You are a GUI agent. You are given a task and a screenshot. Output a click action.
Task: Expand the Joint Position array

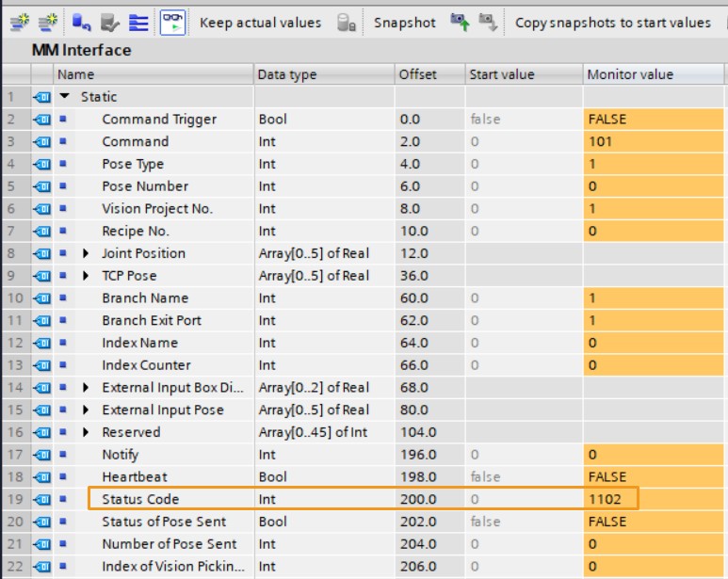point(87,253)
